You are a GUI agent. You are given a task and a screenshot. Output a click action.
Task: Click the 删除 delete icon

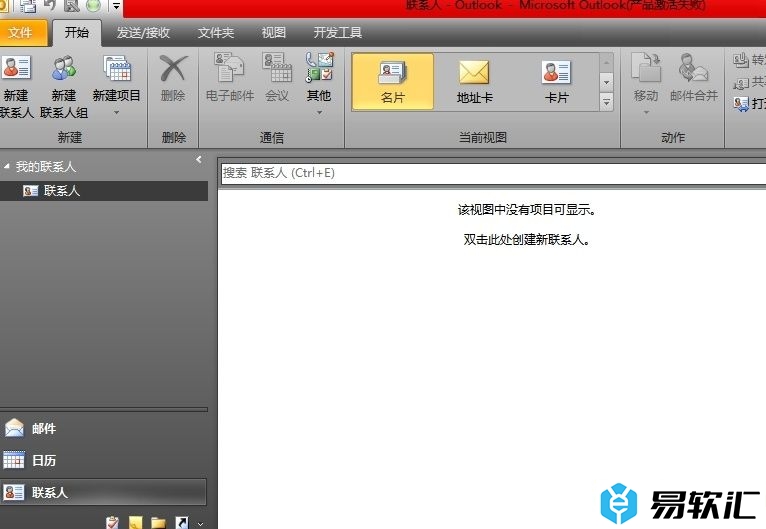tap(173, 78)
